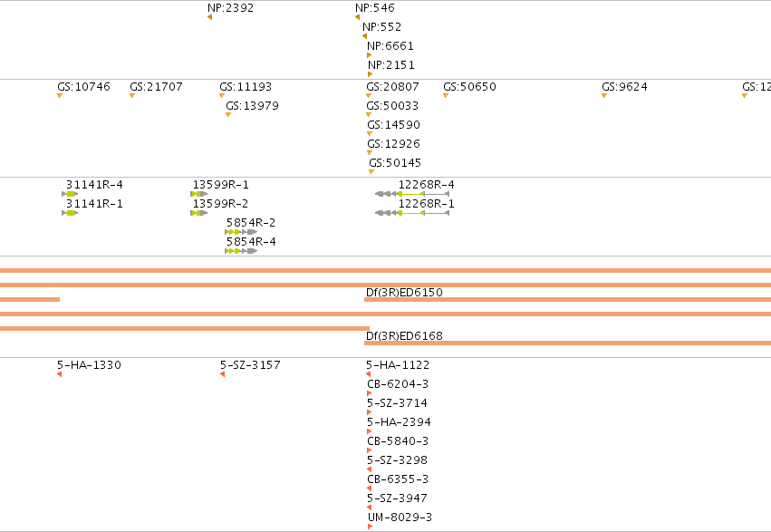Click the 5-HA-1330 insertion marker
The height and width of the screenshot is (532, 771).
[60, 374]
